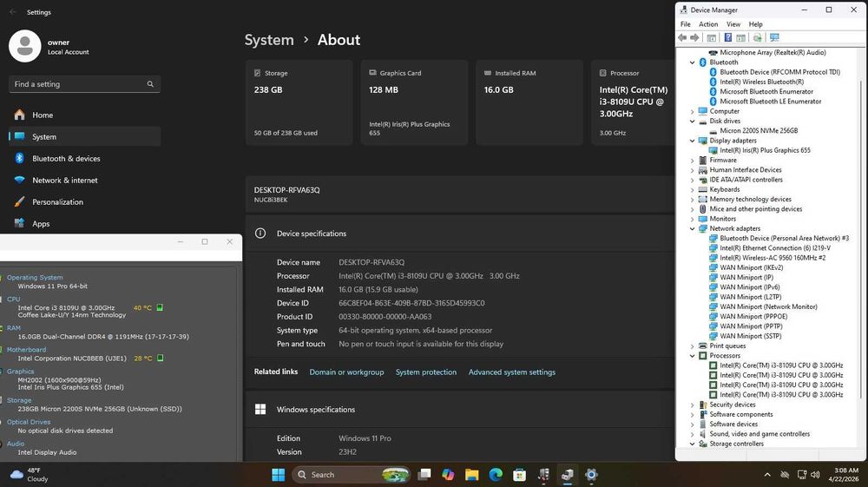Click the update driver toolbar icon
The height and width of the screenshot is (487, 868).
(x=757, y=37)
